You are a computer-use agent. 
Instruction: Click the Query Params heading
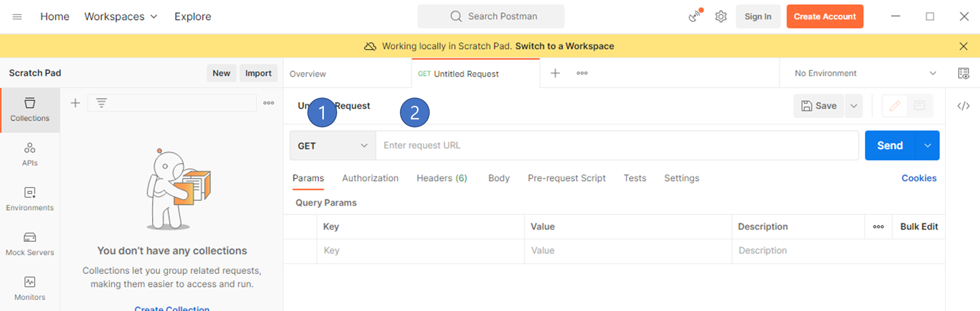326,203
